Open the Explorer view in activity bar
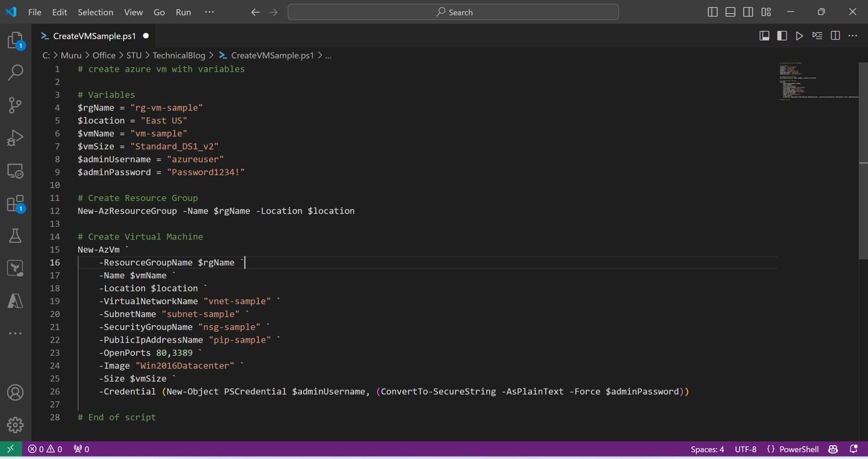The image size is (868, 459). pyautogui.click(x=15, y=40)
